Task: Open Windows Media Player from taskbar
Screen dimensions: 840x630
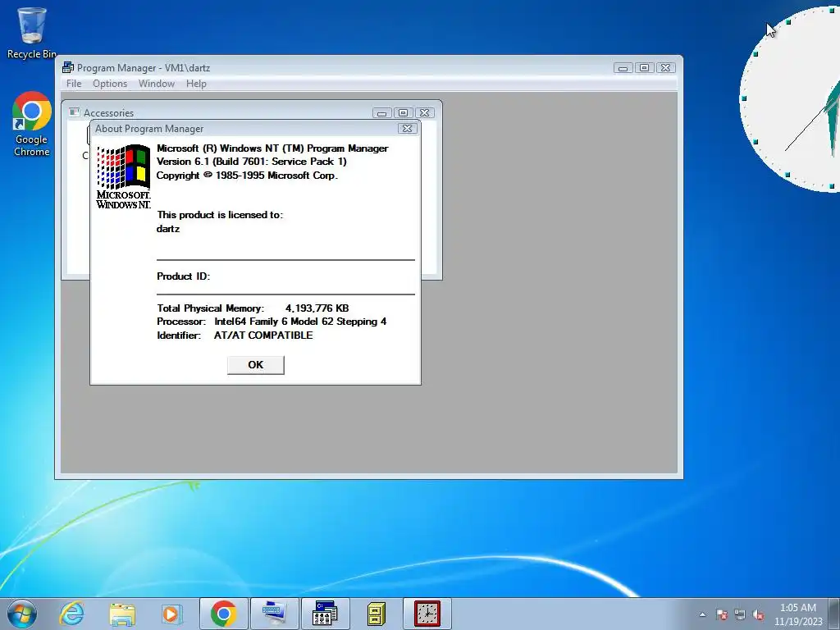Action: [x=172, y=614]
